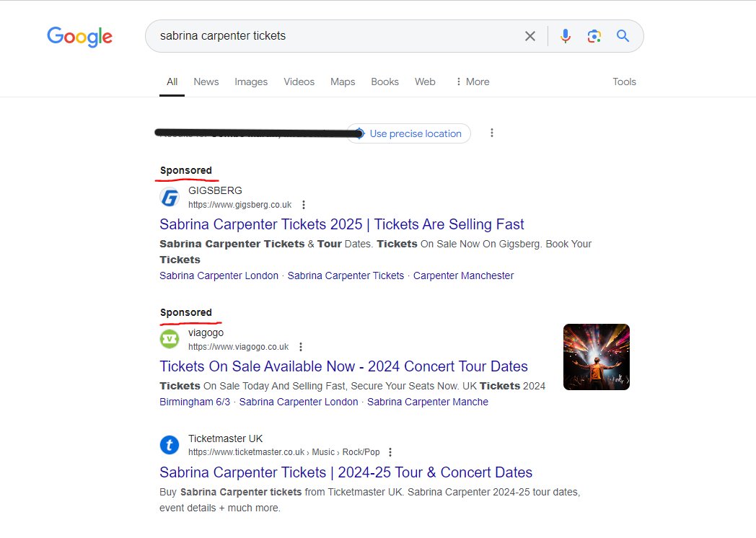Screen dimensions: 756x538
Task: Open Google Lens image search icon
Action: (594, 36)
